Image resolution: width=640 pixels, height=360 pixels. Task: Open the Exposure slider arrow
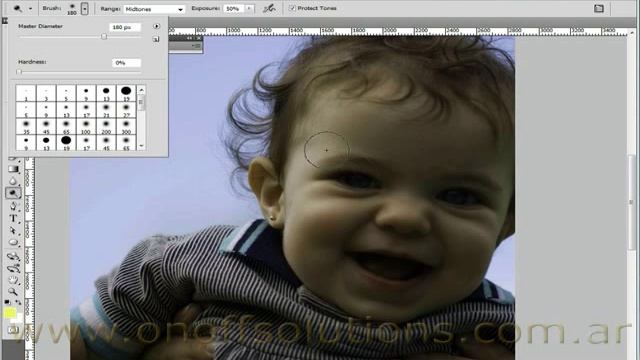(x=249, y=9)
